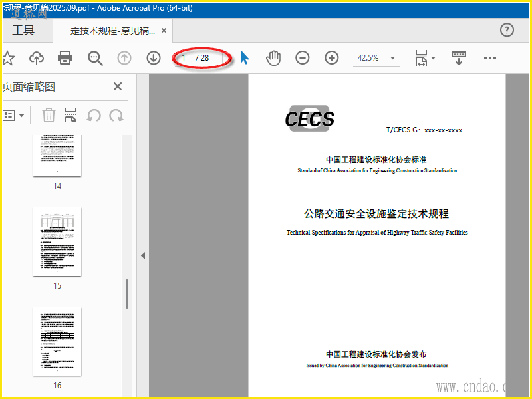Click the text 中国工程建设标准化协会发布
The width and height of the screenshot is (532, 399).
(376, 354)
